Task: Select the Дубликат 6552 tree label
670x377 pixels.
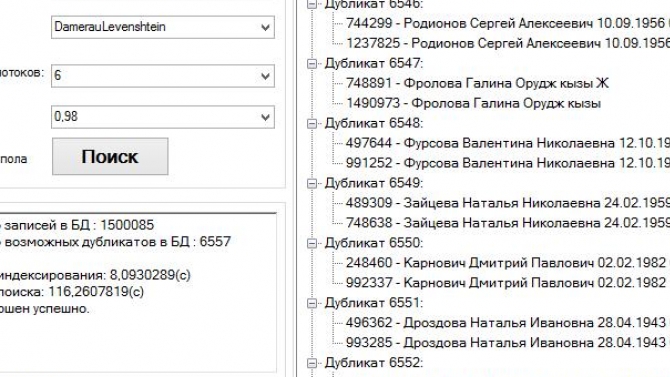Action: 374,362
